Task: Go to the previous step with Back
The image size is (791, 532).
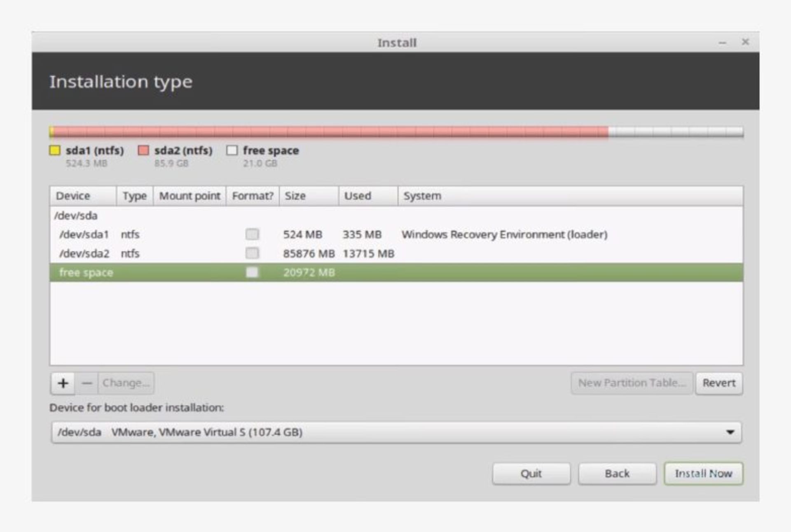Action: tap(617, 474)
